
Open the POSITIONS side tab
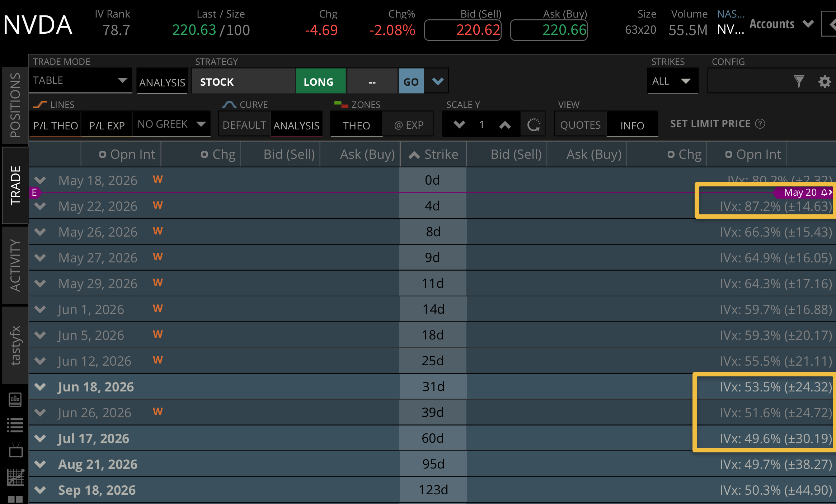[15, 105]
